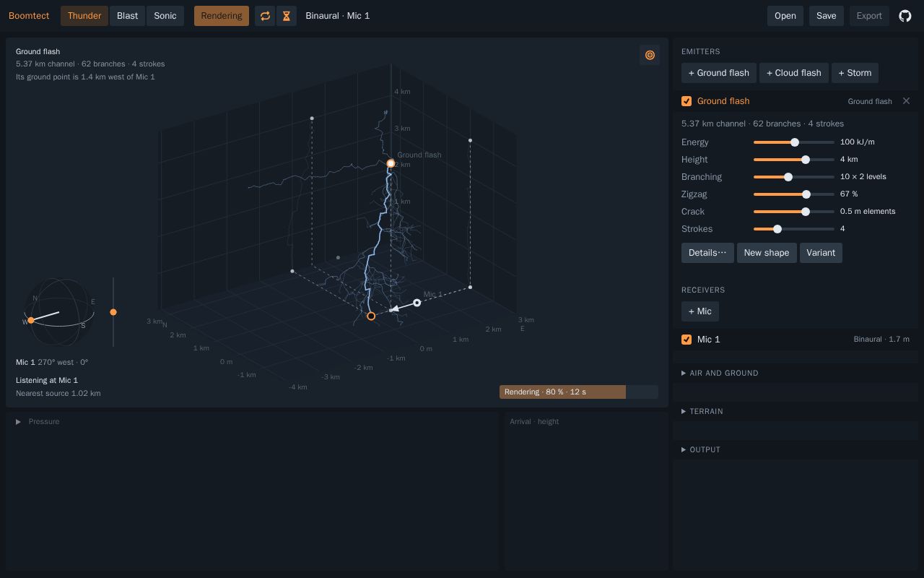Viewport: 924px width, 578px height.
Task: Add a new Mic receiver
Action: (x=700, y=311)
